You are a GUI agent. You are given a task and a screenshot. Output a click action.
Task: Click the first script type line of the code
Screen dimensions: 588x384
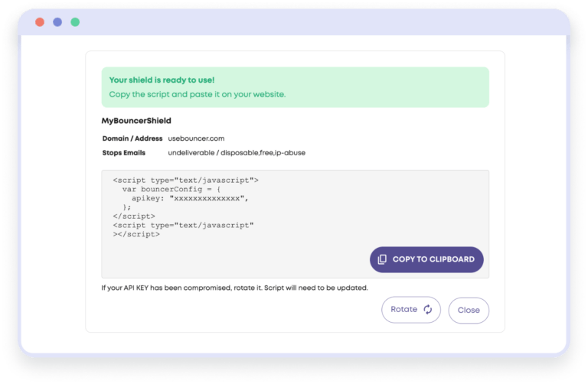[185, 180]
